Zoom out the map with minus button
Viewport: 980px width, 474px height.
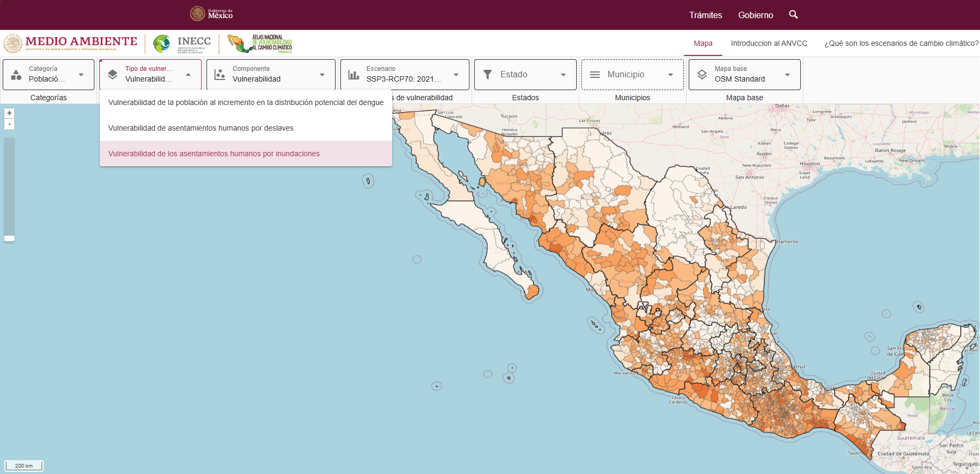click(9, 124)
